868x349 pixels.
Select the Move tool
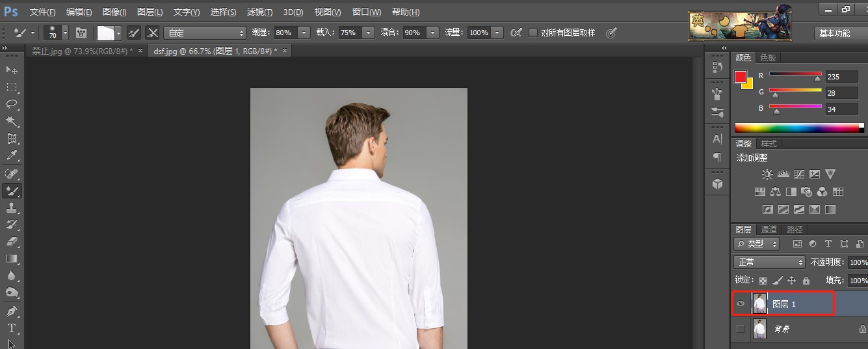pyautogui.click(x=12, y=70)
